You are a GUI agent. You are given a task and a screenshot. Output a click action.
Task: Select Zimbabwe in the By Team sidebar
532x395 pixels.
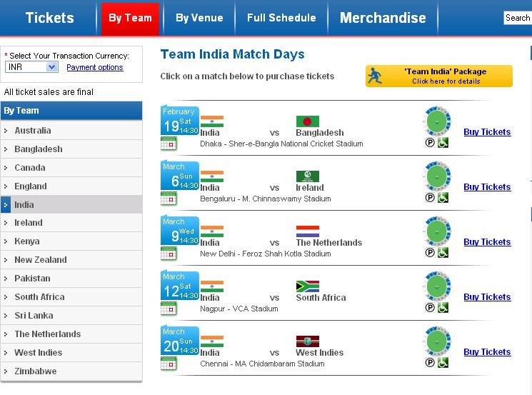coord(35,371)
